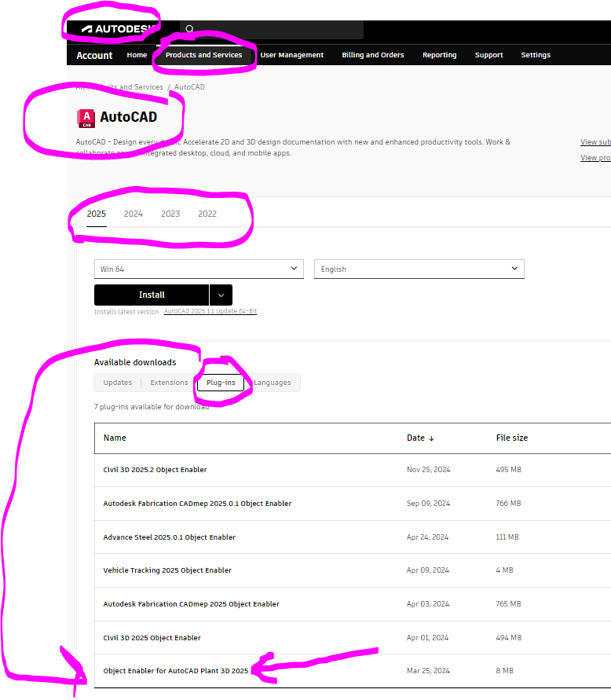The height and width of the screenshot is (700, 611).
Task: Click the 495 MB file size cell
Action: coord(508,470)
